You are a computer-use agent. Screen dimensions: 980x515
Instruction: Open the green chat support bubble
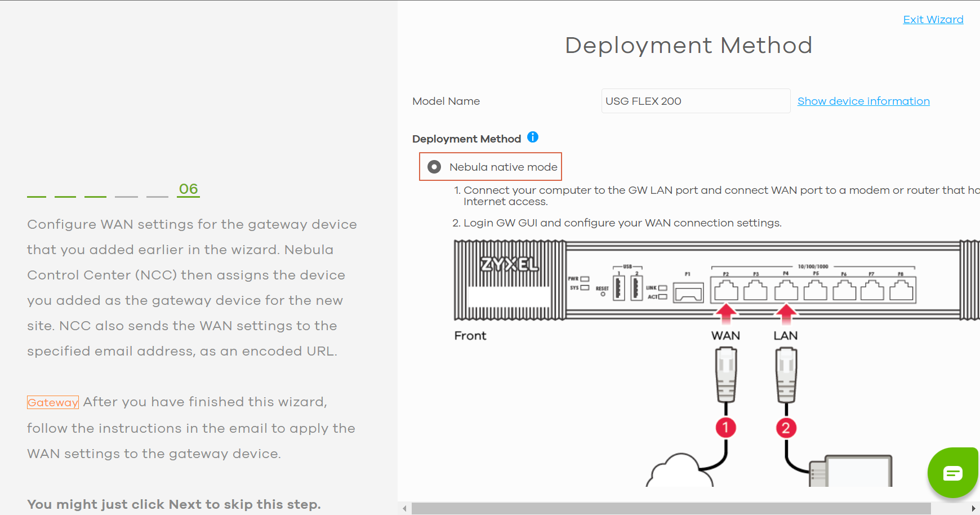click(x=953, y=472)
